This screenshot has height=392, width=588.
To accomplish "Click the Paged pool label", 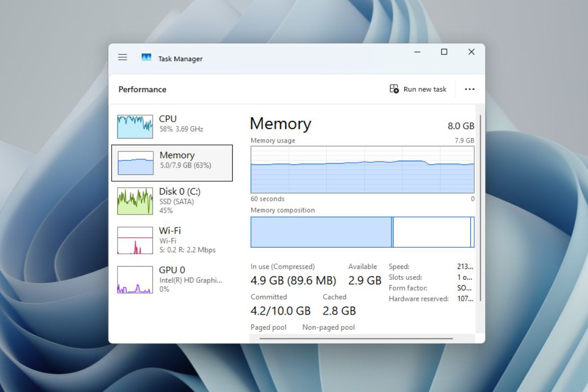I will [x=269, y=327].
